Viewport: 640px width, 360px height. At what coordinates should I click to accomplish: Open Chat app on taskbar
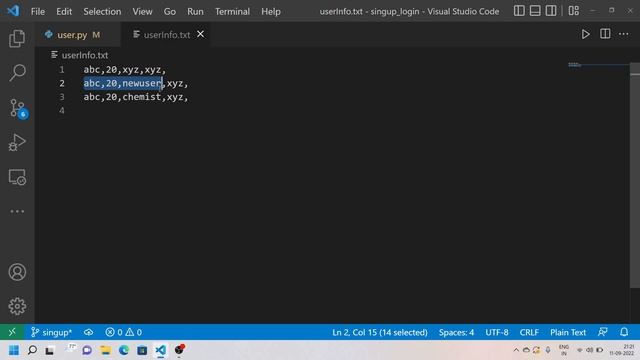[x=87, y=350]
